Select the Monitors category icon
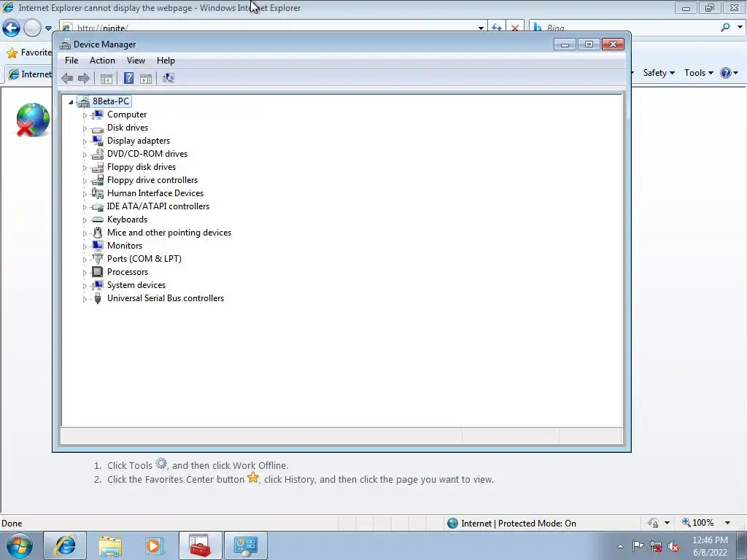Screen dimensions: 747x560 (x=97, y=246)
